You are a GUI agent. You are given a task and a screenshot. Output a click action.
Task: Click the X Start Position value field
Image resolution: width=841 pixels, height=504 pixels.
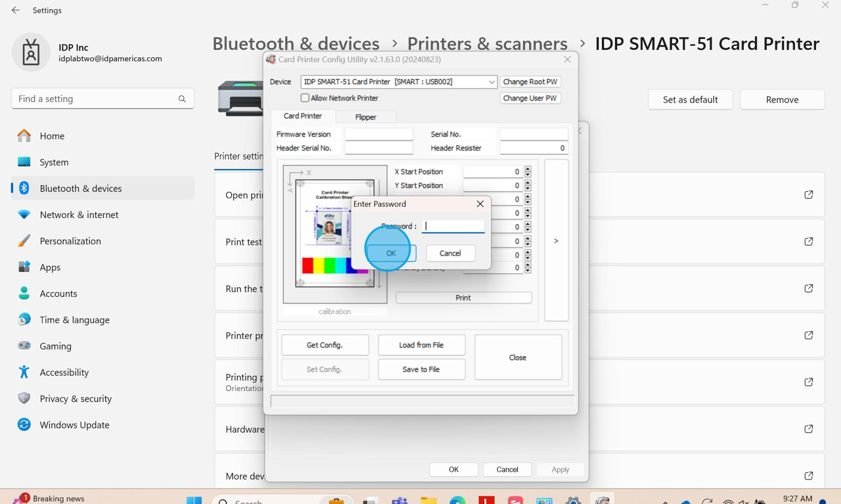(x=493, y=172)
